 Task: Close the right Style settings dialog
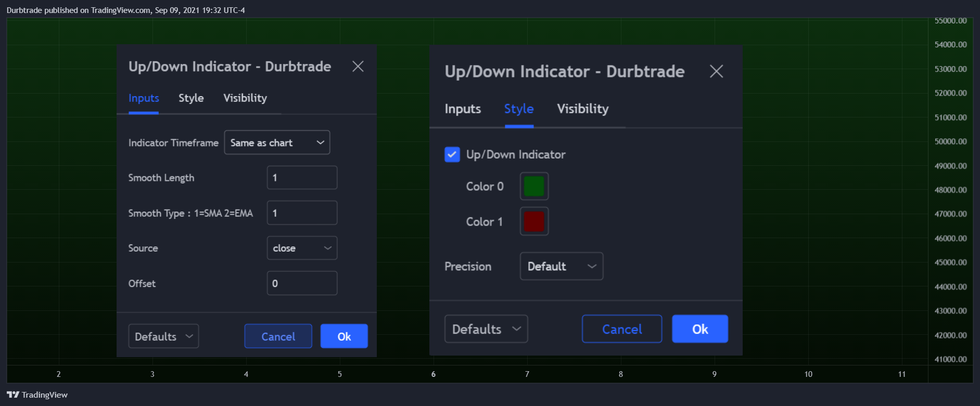(717, 71)
